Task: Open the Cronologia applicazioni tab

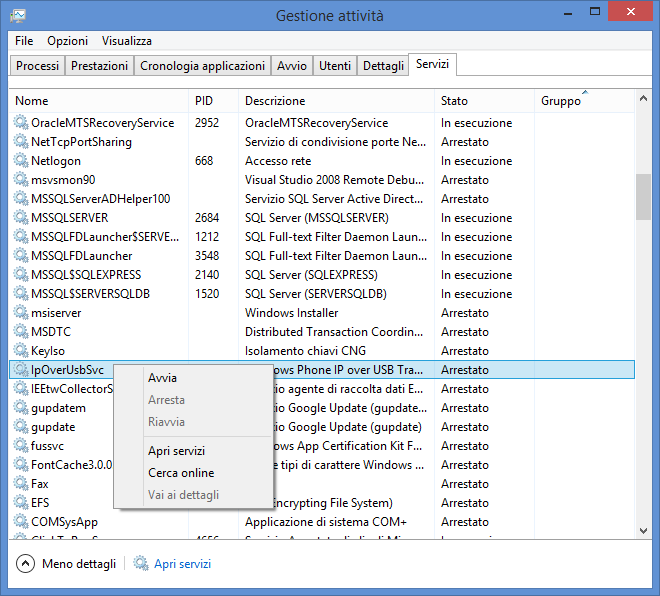Action: pos(202,66)
